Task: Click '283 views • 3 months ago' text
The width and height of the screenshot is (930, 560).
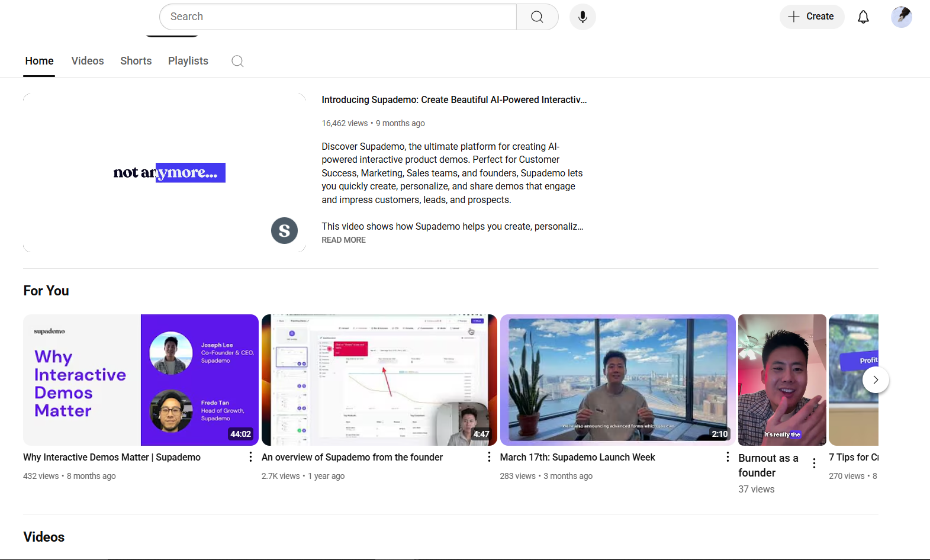Action: point(546,476)
